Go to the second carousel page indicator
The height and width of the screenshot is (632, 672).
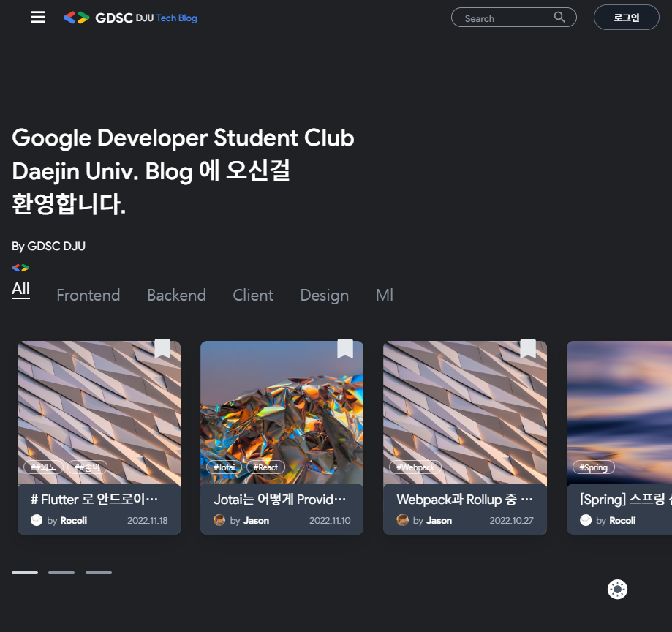click(x=61, y=573)
